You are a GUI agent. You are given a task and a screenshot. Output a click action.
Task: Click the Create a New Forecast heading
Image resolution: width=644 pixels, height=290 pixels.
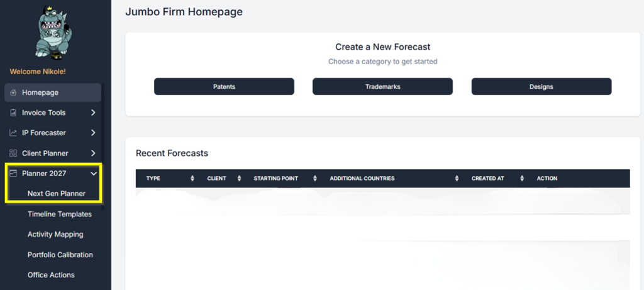383,47
